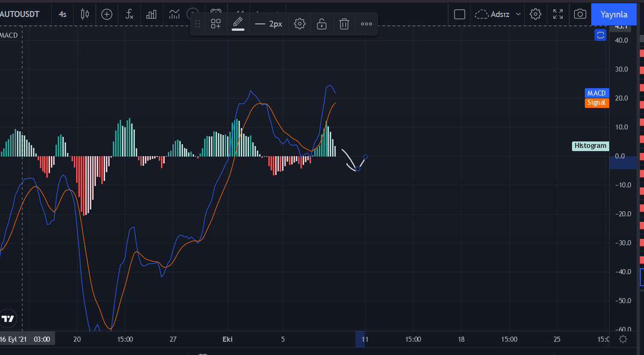Viewport: 644px width, 355px height.
Task: Click the 0.0 price scale value
Action: pos(620,156)
